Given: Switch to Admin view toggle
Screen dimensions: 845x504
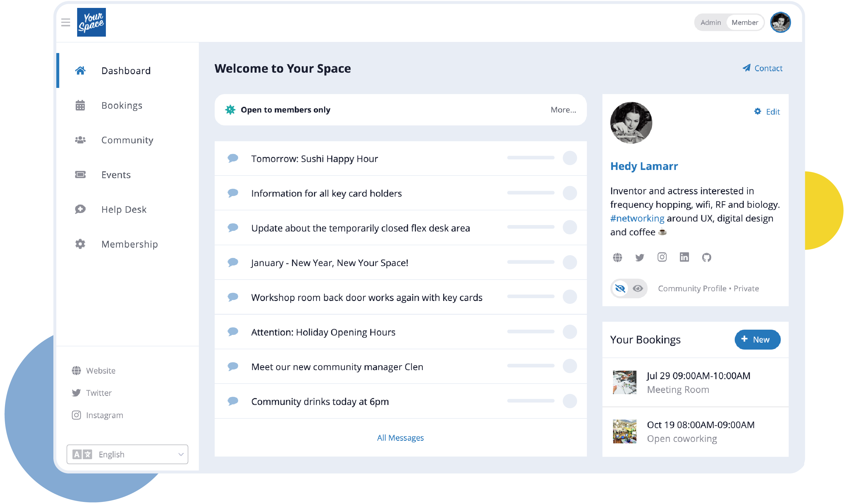Looking at the screenshot, I should tap(710, 22).
